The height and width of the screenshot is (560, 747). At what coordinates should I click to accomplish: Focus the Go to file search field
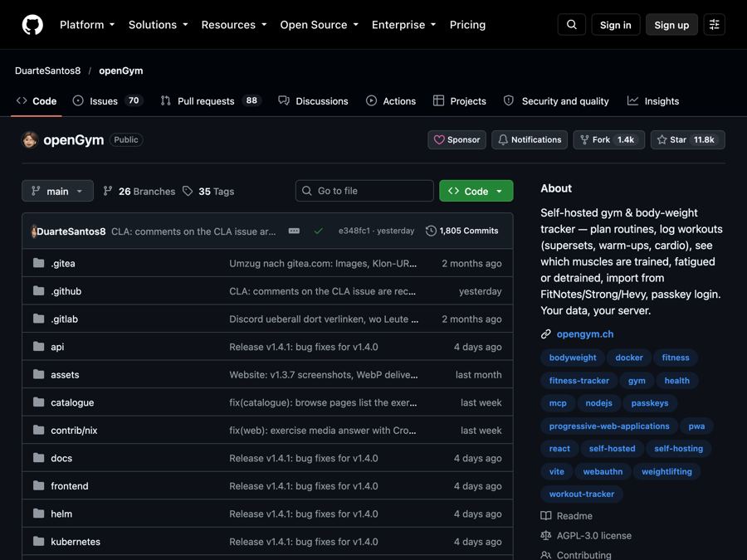[x=364, y=191]
